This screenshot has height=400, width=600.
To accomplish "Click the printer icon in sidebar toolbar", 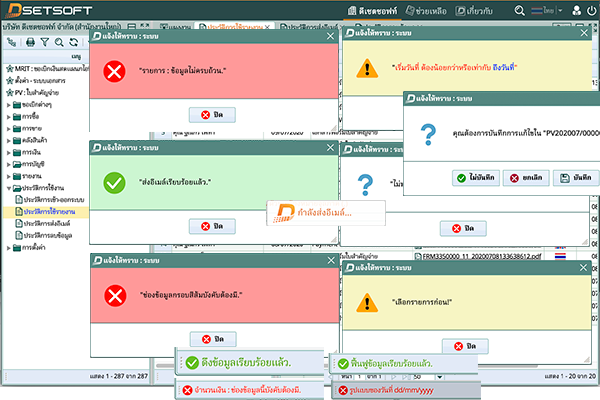I will tap(30, 43).
